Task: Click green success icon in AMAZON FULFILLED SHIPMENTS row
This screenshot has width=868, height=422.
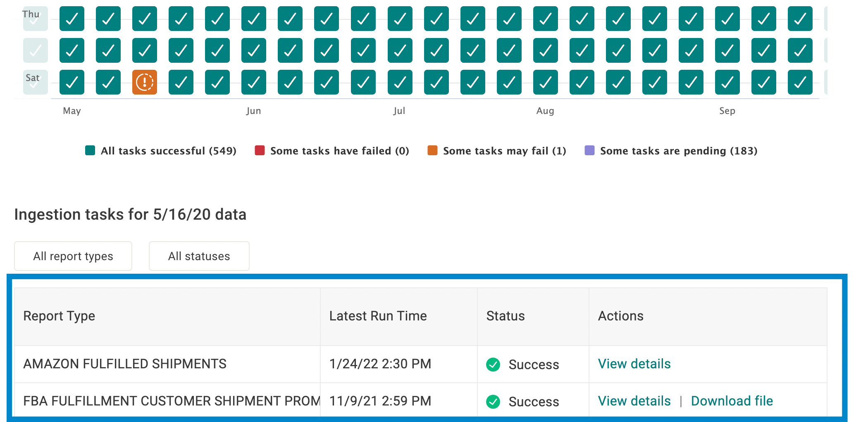Action: point(493,365)
